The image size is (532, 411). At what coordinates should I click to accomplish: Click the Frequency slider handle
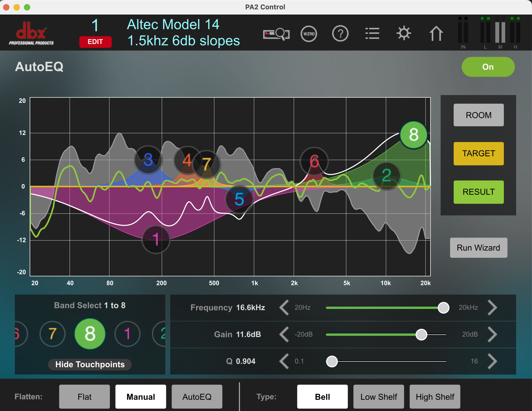[444, 308]
